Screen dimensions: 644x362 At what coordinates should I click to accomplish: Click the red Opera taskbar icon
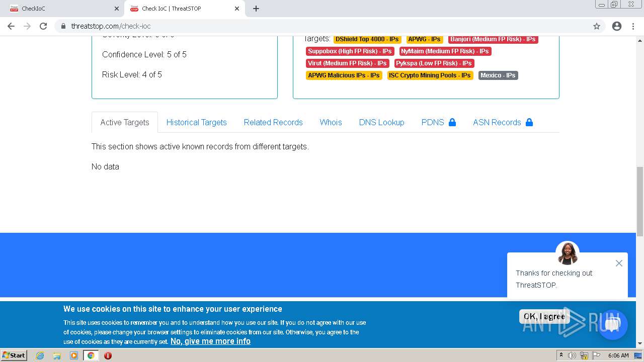coord(108,355)
